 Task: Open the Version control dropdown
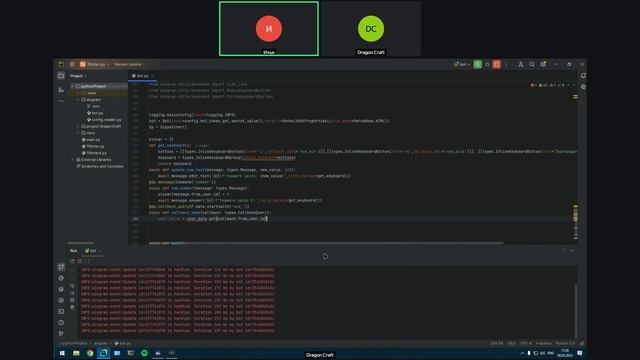click(x=129, y=64)
